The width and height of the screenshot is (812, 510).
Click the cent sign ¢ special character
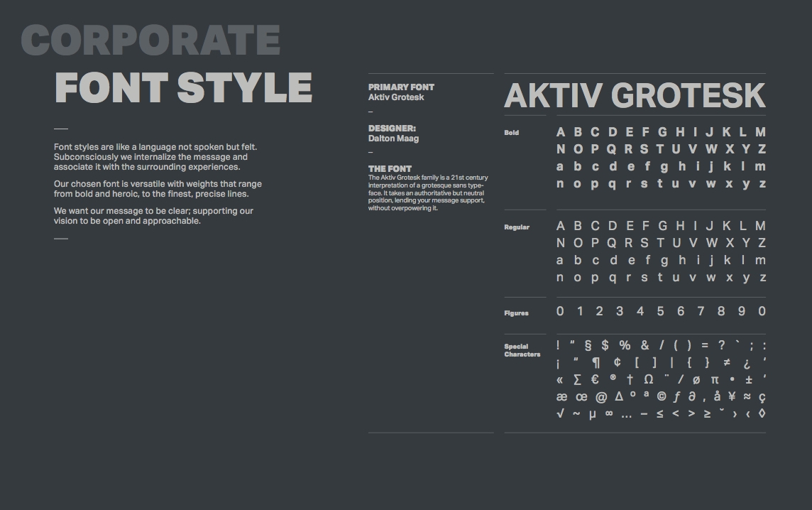pos(617,362)
